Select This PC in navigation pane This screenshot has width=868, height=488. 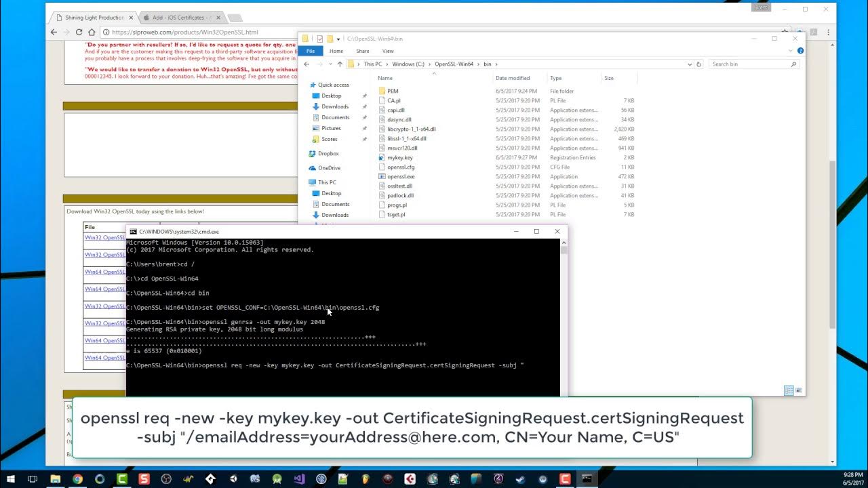pyautogui.click(x=328, y=182)
